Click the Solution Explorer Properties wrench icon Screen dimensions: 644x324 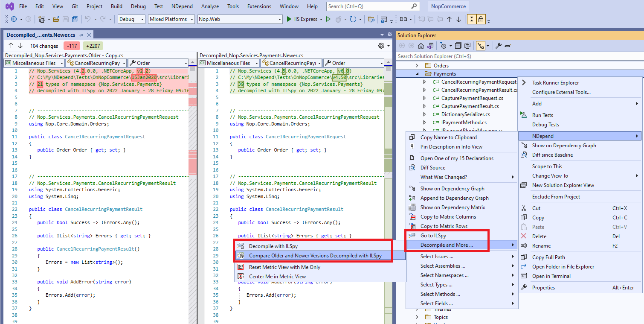499,46
